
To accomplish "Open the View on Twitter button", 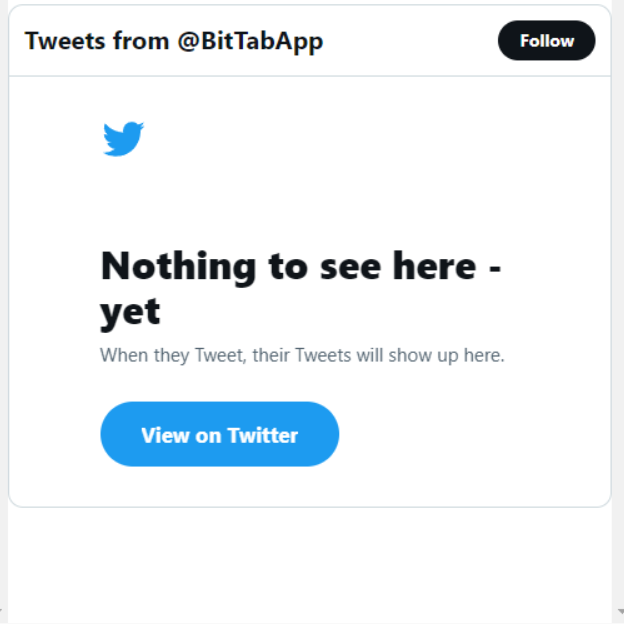I will (x=220, y=434).
